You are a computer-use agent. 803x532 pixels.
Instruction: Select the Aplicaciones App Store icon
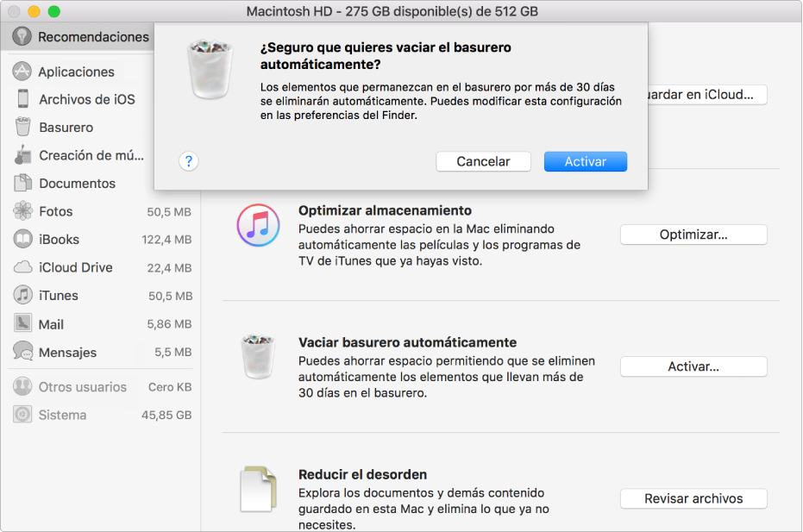click(x=22, y=72)
